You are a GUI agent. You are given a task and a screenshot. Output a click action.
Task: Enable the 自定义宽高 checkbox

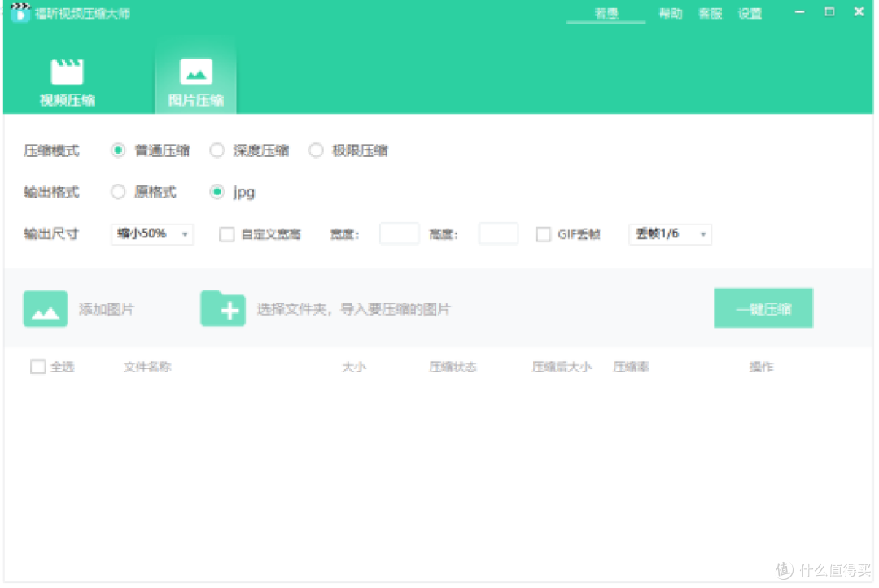coord(227,234)
